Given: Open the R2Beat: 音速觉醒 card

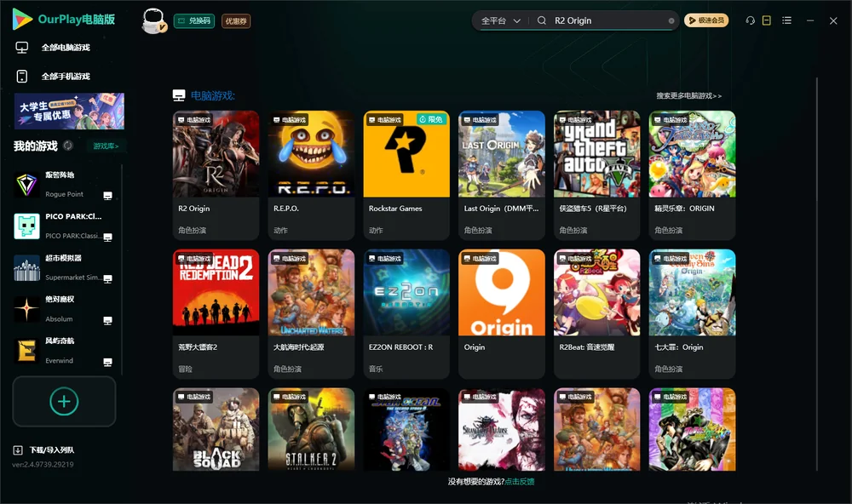Looking at the screenshot, I should click(596, 314).
